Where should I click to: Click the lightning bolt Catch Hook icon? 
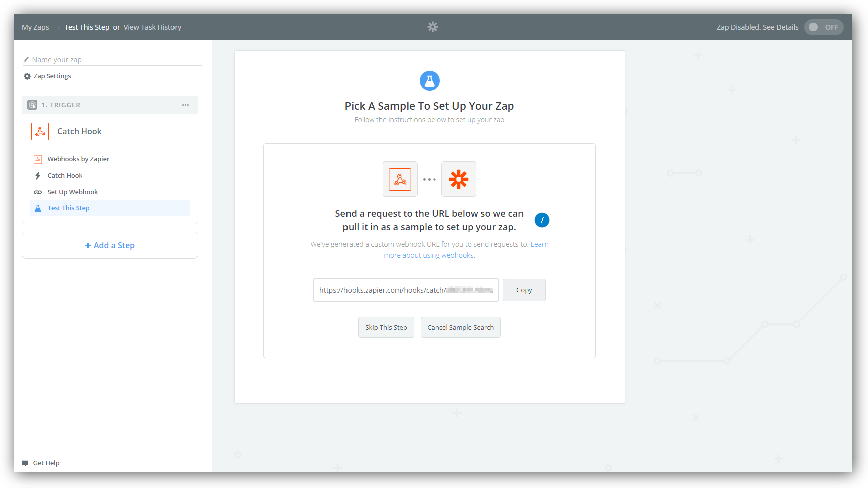pos(38,176)
